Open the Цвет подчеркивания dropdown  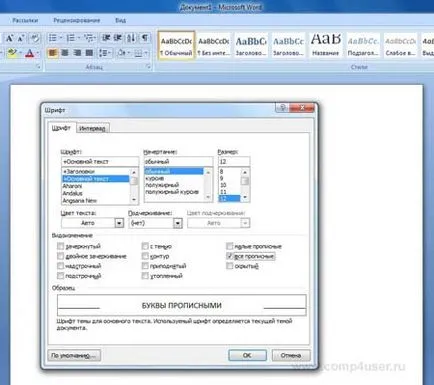click(245, 223)
